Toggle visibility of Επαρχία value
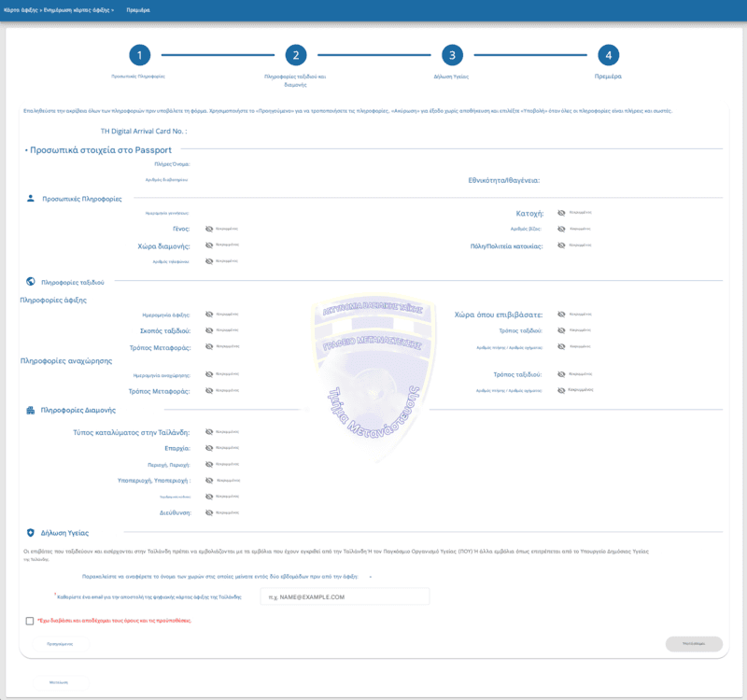This screenshot has width=747, height=700. [208, 448]
